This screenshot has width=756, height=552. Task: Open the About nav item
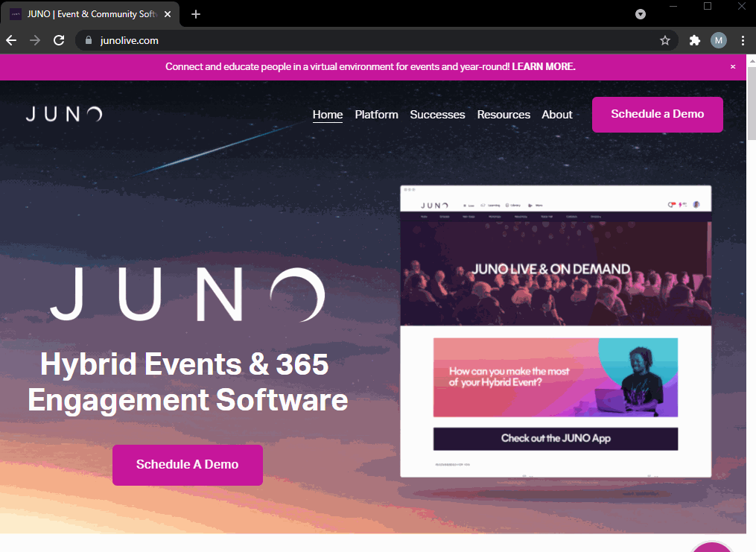(557, 115)
